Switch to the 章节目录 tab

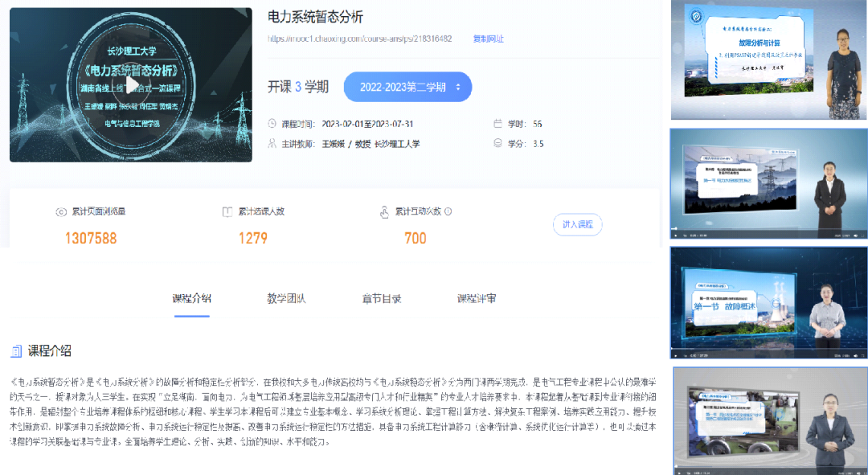click(x=382, y=298)
